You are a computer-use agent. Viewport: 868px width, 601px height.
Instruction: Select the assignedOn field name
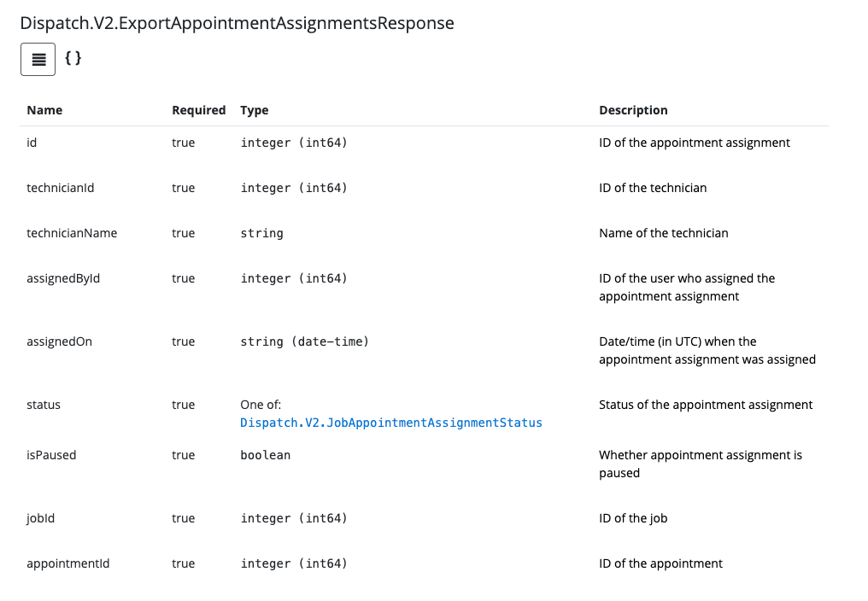tap(59, 342)
